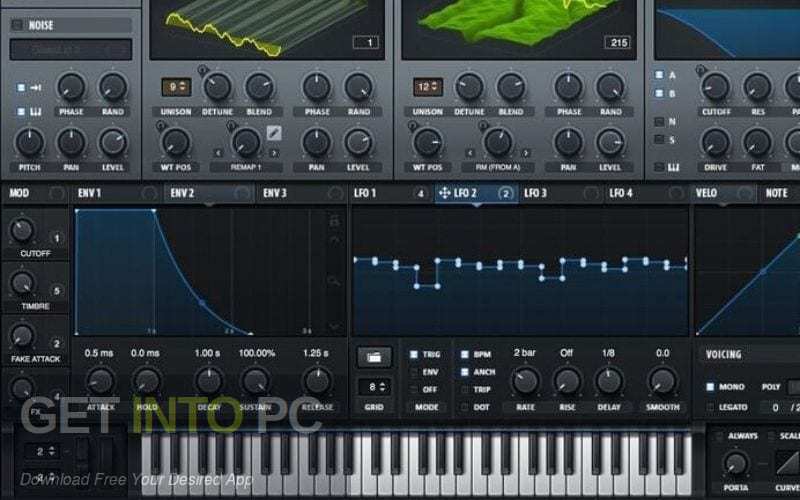Click the VELO mod source drag circle

click(x=745, y=193)
